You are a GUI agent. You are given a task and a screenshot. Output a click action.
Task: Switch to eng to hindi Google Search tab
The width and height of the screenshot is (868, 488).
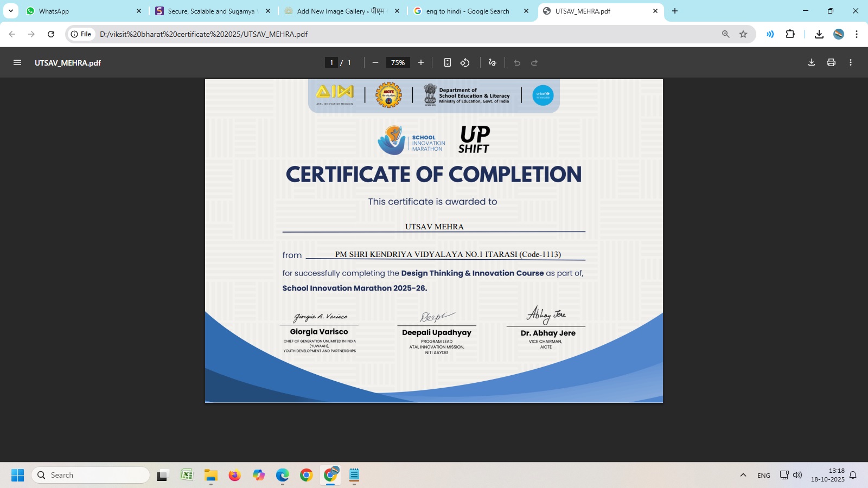pyautogui.click(x=467, y=11)
